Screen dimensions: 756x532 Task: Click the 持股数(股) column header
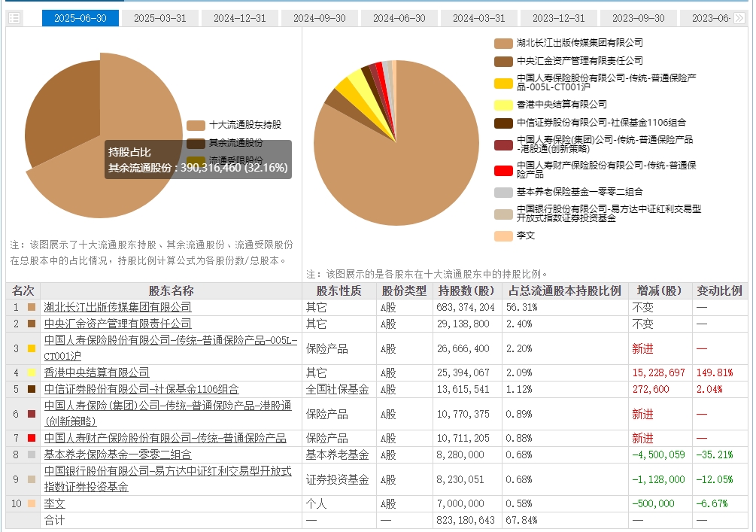[466, 291]
